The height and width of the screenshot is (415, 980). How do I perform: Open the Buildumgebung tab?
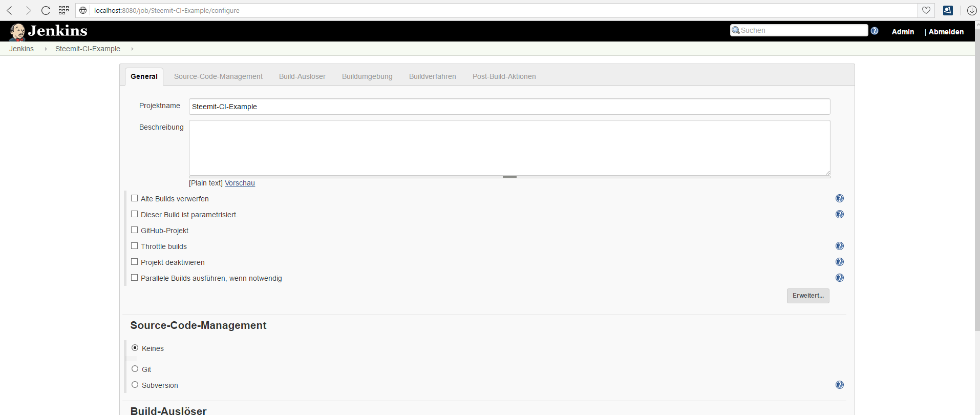(367, 76)
